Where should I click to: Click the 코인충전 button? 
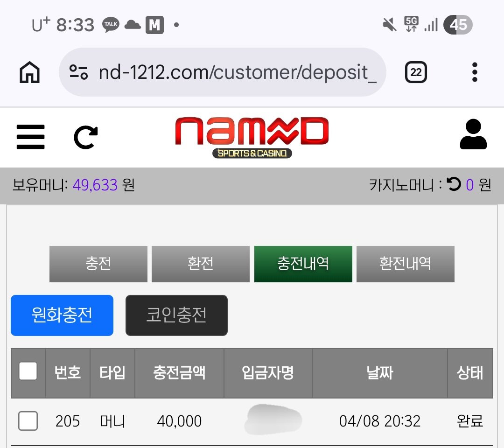click(x=176, y=315)
